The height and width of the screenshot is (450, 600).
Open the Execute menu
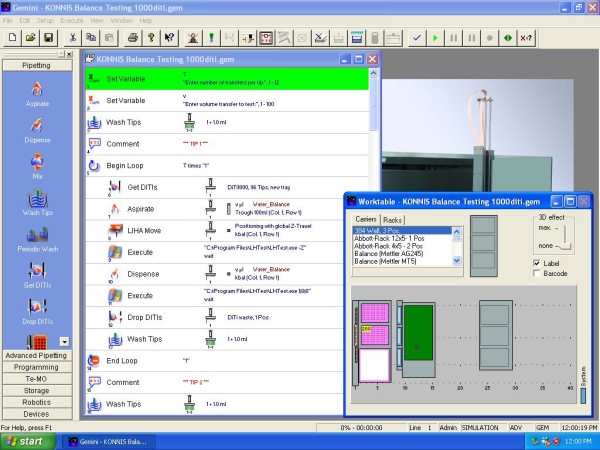[72, 20]
